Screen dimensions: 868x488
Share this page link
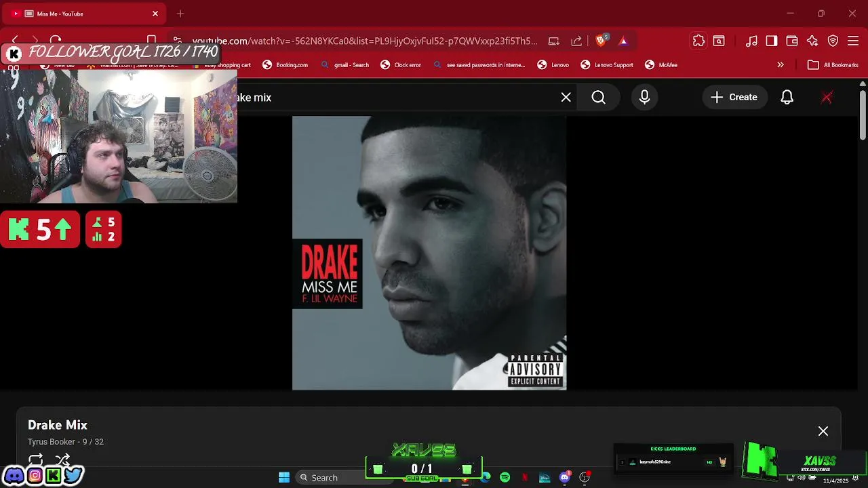[576, 41]
